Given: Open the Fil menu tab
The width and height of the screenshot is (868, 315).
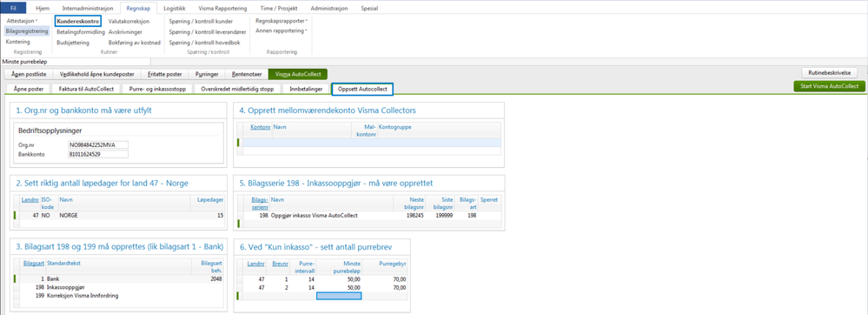Looking at the screenshot, I should pyautogui.click(x=14, y=9).
